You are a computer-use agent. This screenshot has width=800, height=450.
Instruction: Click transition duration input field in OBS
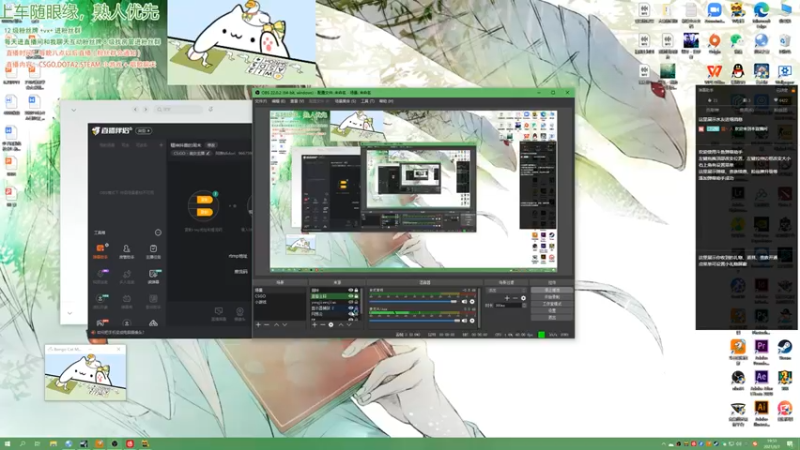pyautogui.click(x=508, y=305)
